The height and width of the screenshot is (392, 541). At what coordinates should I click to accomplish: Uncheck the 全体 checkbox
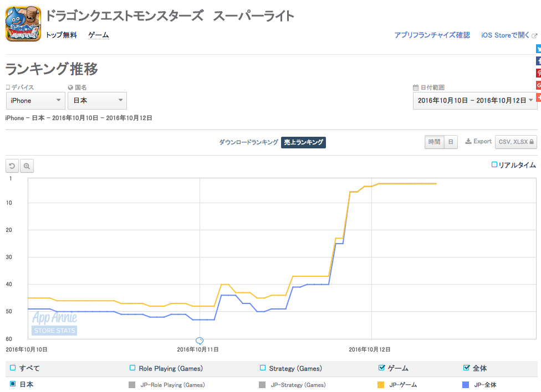[467, 368]
